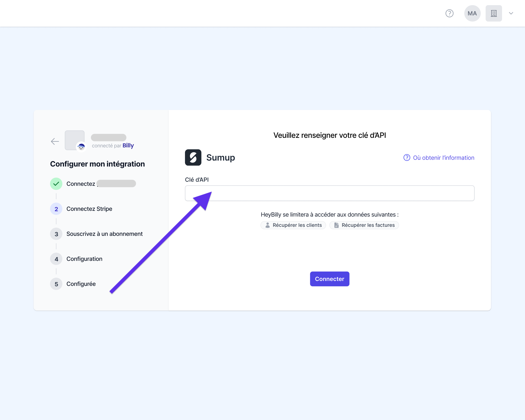This screenshot has width=525, height=420.
Task: Click the 'Récupérer les clients' permission chip
Action: click(x=293, y=225)
